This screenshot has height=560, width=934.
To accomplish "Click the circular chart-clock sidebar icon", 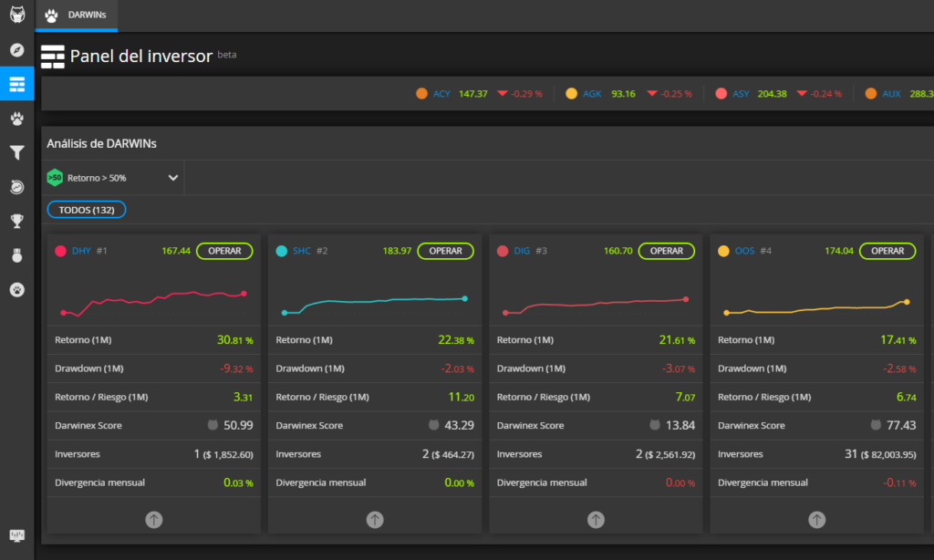I will pos(16,187).
